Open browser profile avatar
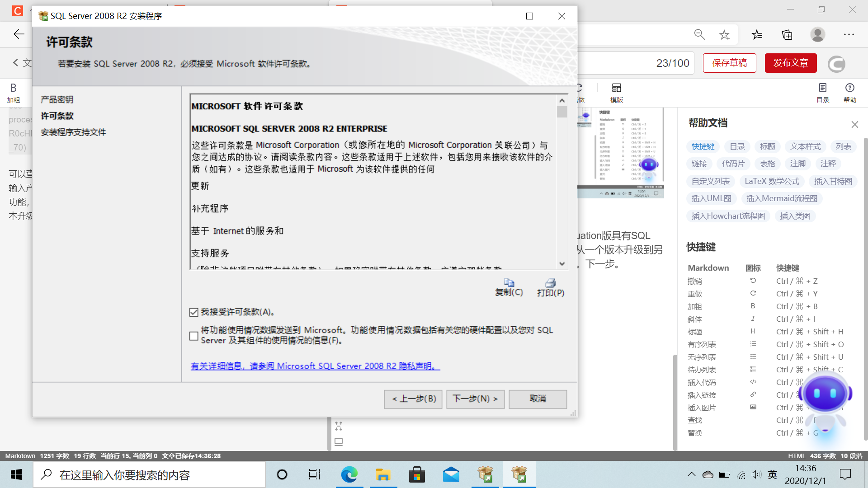Screen dimensions: 868x488 coord(817,35)
